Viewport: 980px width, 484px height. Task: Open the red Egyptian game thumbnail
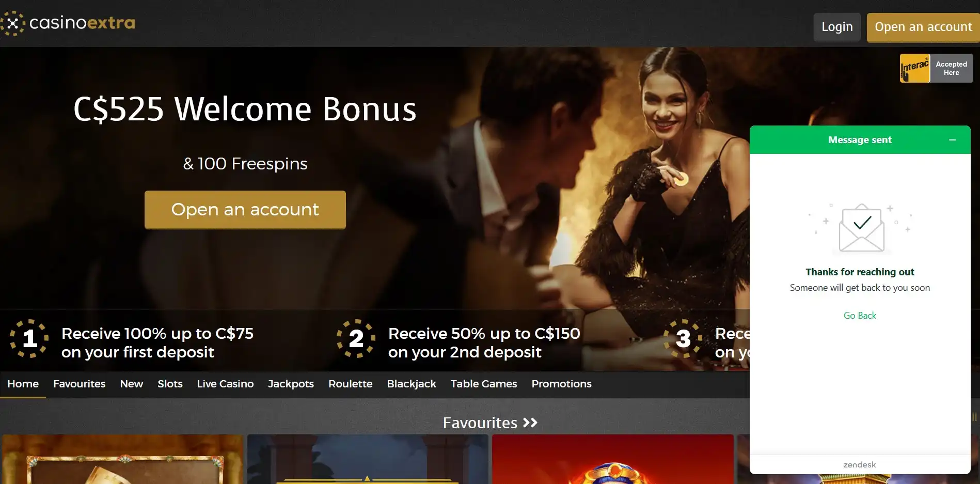613,459
